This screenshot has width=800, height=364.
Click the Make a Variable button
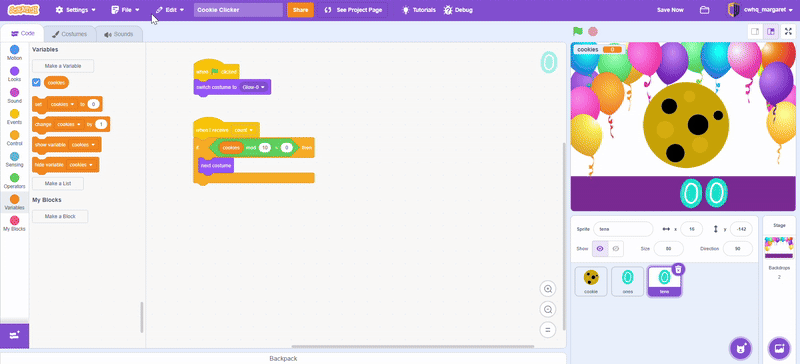click(63, 66)
